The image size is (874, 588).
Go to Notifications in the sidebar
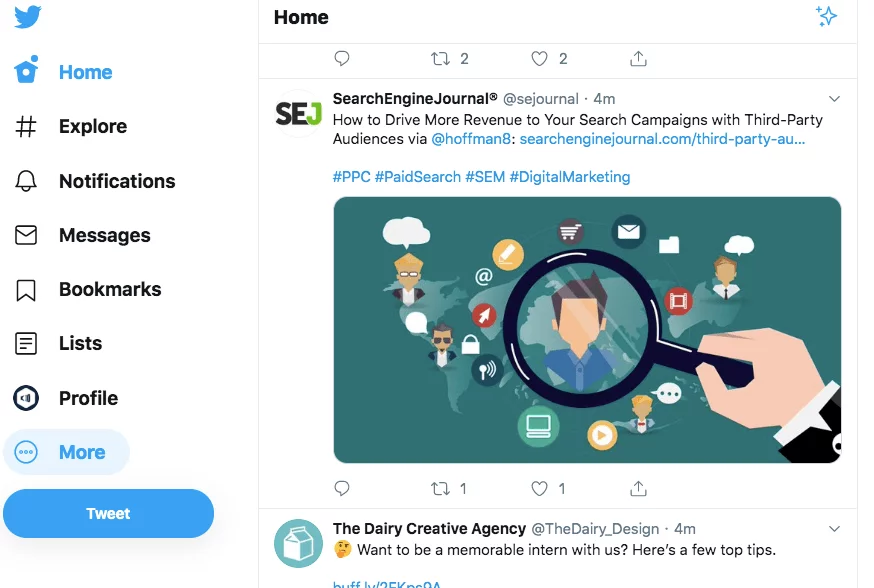pyautogui.click(x=116, y=181)
